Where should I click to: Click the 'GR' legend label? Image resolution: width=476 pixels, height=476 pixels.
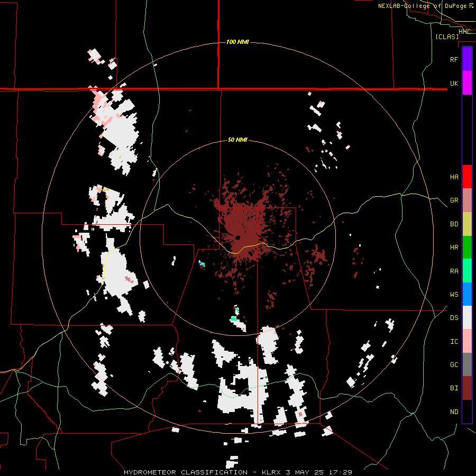(x=454, y=200)
